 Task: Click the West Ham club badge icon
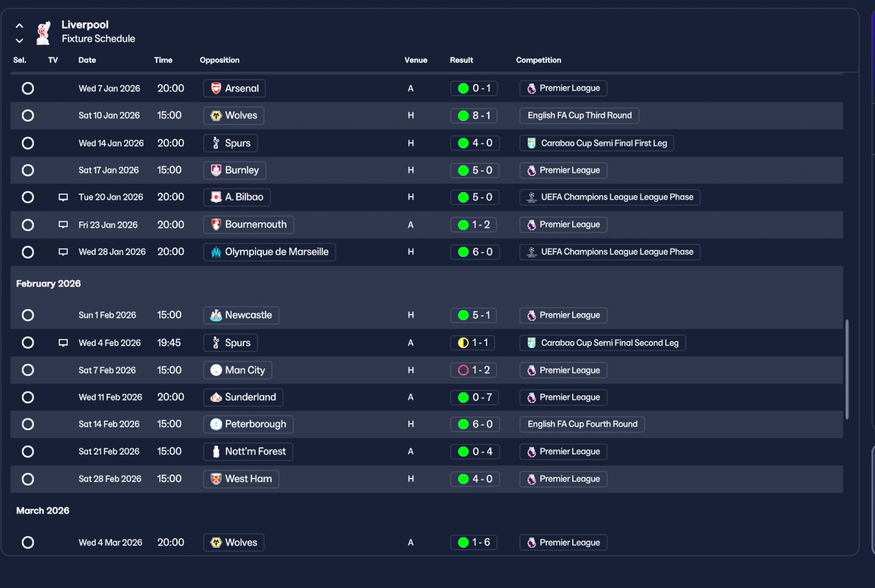tap(216, 479)
